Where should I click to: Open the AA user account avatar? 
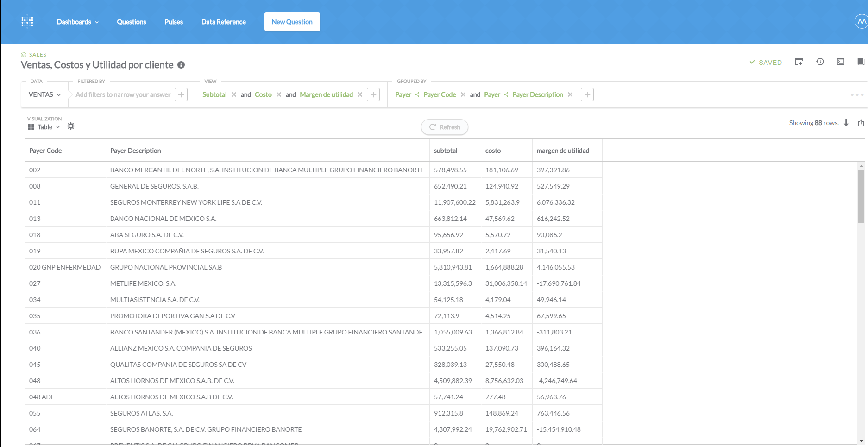(861, 21)
